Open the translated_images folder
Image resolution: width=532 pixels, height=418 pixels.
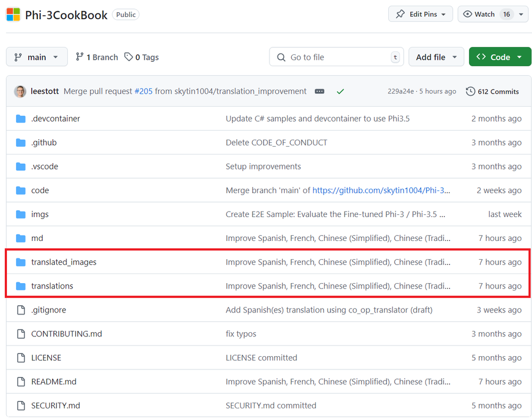pos(64,262)
